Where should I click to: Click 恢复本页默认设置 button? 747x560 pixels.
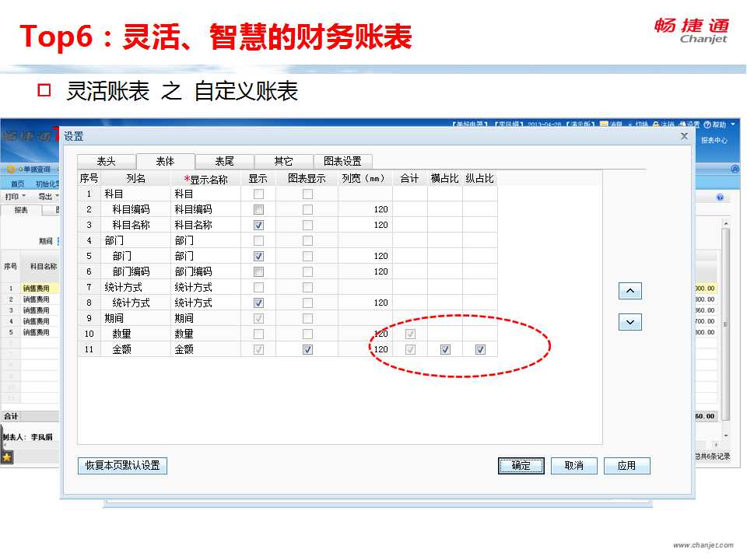click(x=122, y=465)
